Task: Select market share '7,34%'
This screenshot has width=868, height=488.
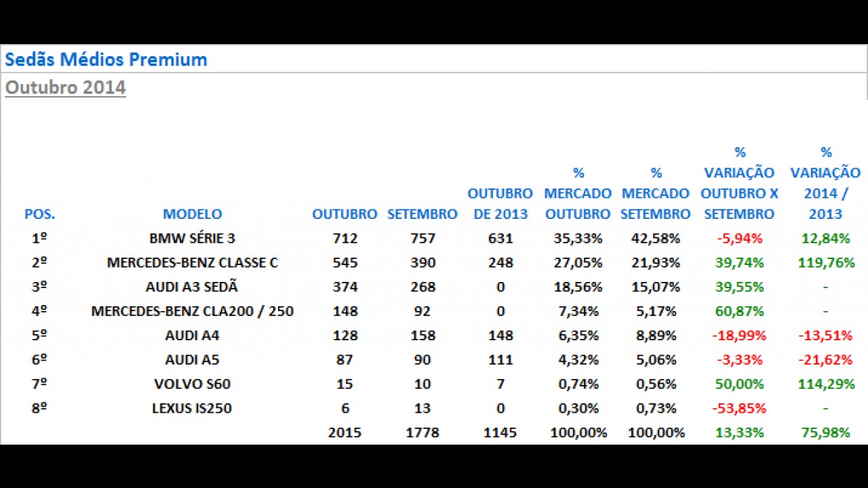Action: click(578, 312)
